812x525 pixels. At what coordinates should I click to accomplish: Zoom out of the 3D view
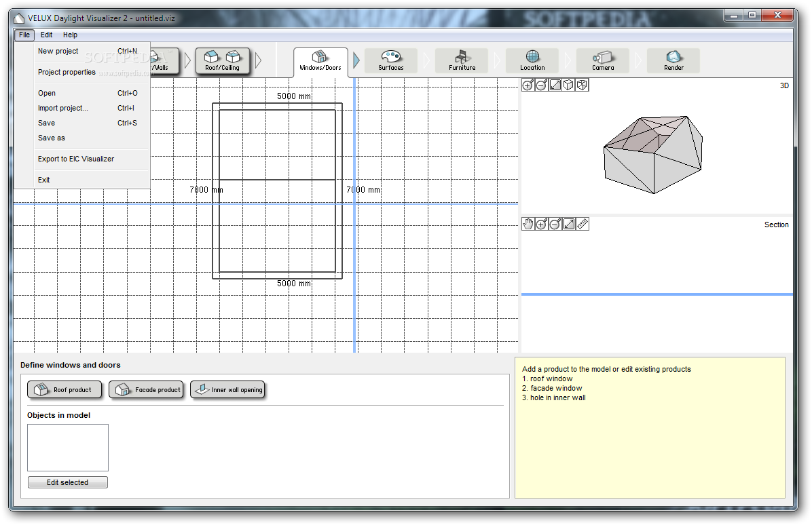pos(541,85)
